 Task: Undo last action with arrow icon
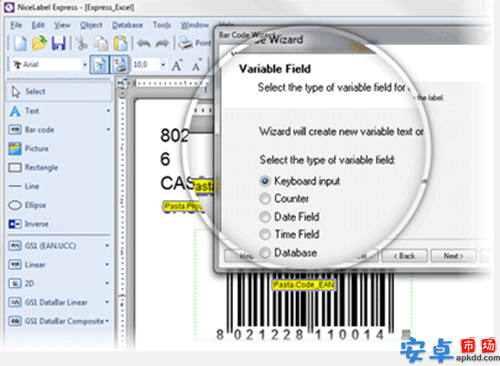point(144,43)
